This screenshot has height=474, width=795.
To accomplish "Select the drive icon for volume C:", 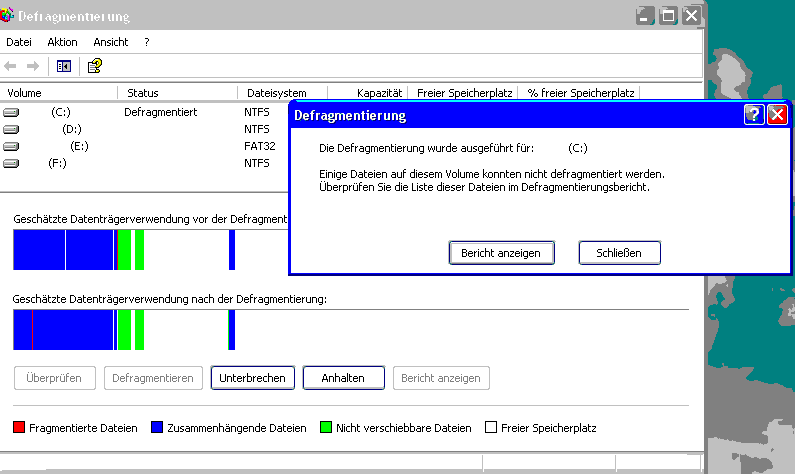I will pos(11,113).
